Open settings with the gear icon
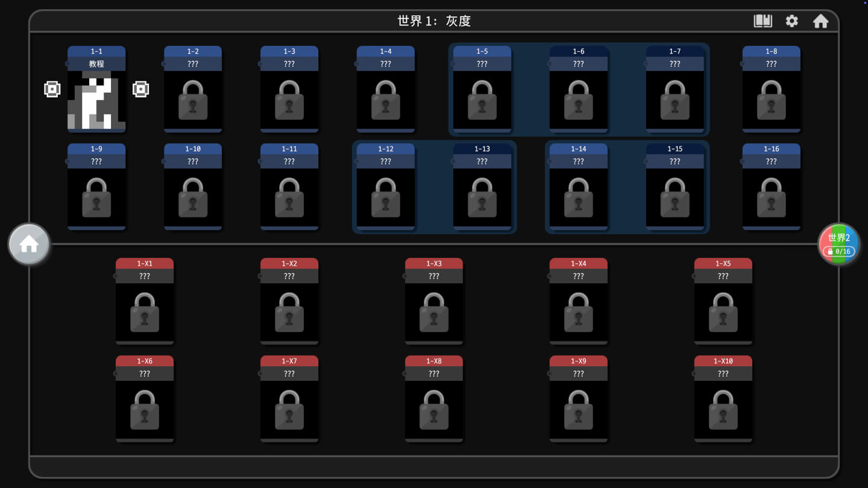 [791, 21]
